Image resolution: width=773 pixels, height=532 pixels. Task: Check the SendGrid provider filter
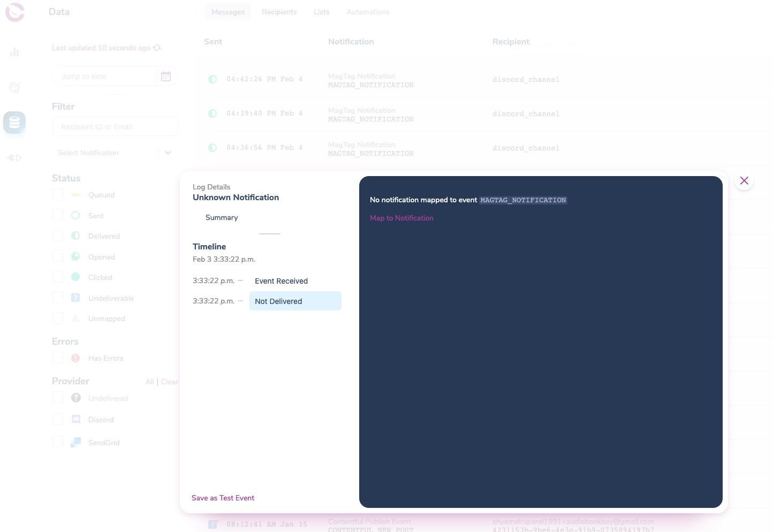click(x=58, y=442)
